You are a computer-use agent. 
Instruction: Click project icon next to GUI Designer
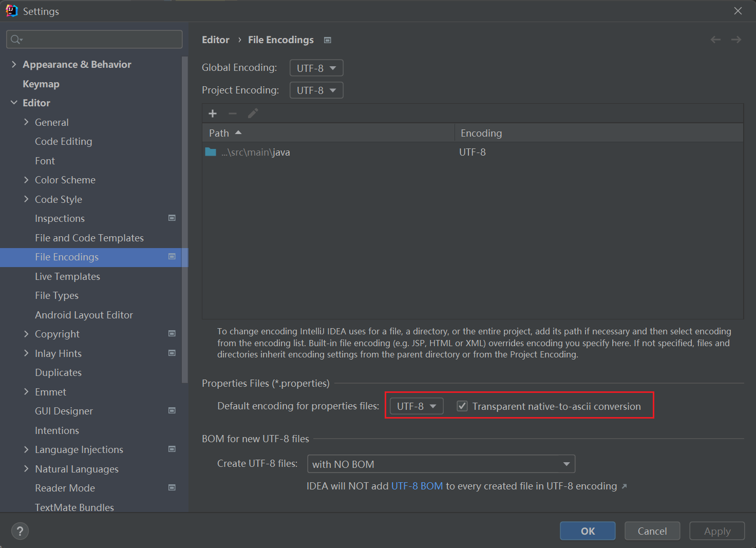pos(172,411)
